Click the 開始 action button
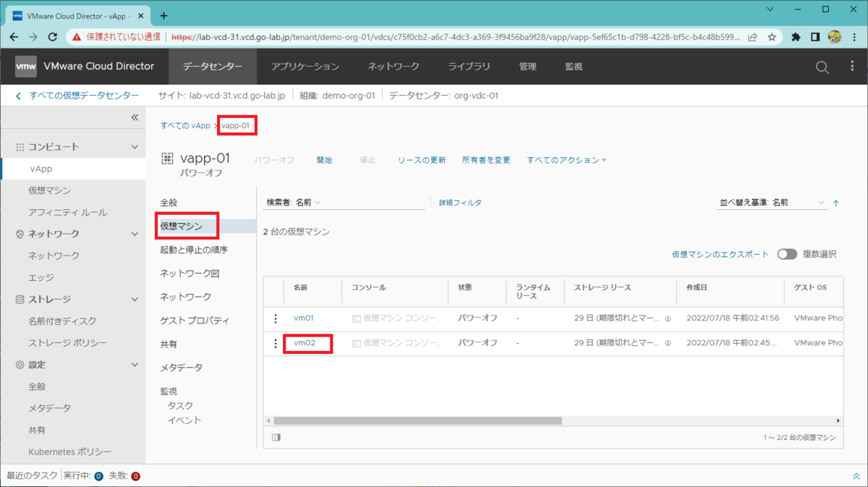The width and height of the screenshot is (868, 487). [x=325, y=160]
